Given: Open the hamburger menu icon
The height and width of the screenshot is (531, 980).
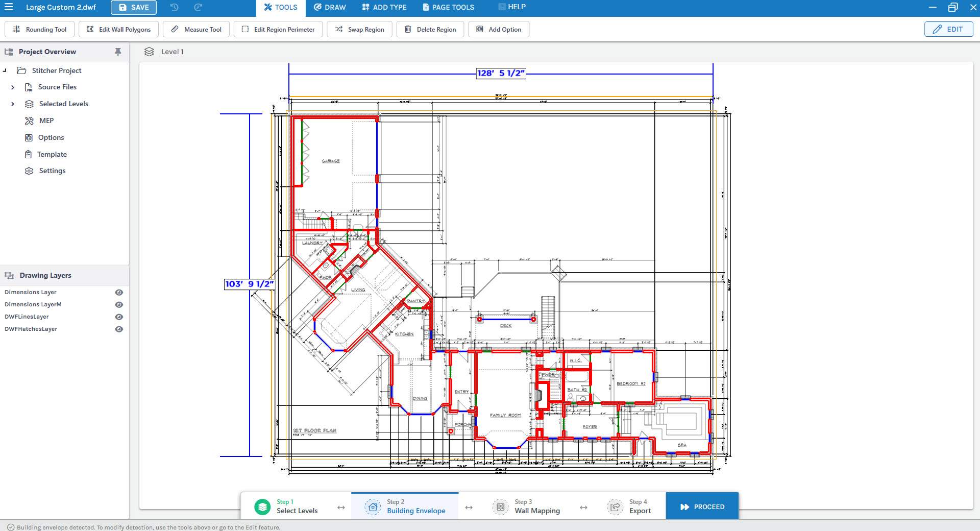Looking at the screenshot, I should pyautogui.click(x=9, y=7).
